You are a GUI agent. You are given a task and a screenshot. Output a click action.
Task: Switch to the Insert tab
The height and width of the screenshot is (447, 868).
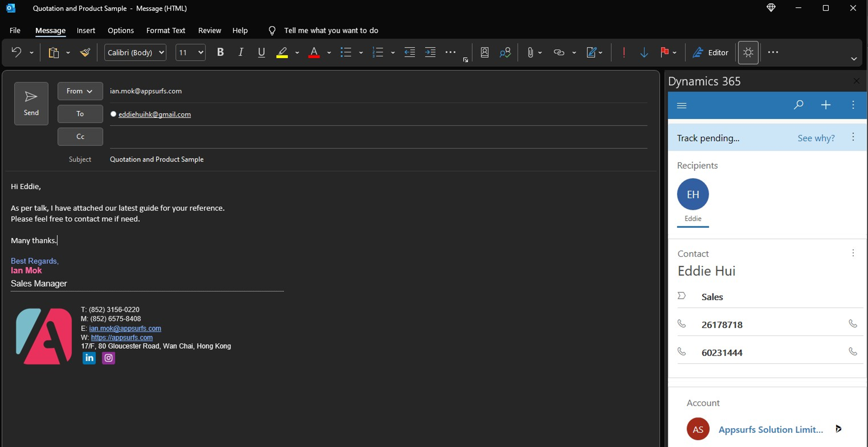pos(86,30)
